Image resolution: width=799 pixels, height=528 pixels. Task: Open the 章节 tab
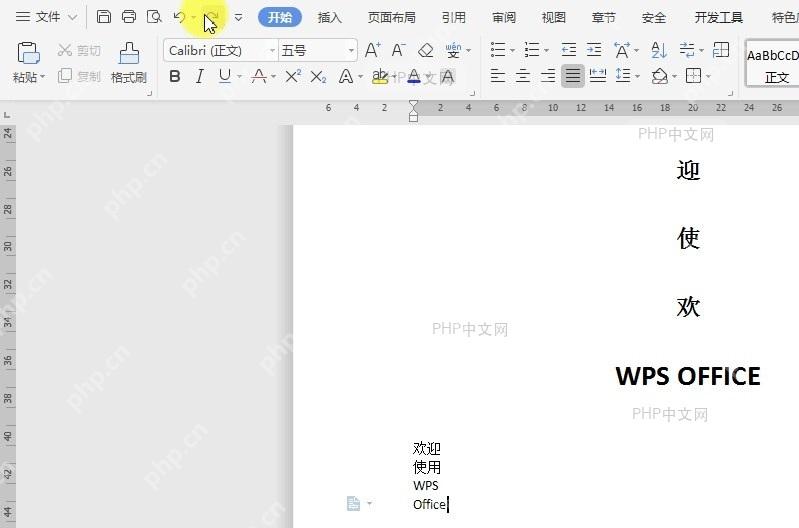click(x=603, y=17)
